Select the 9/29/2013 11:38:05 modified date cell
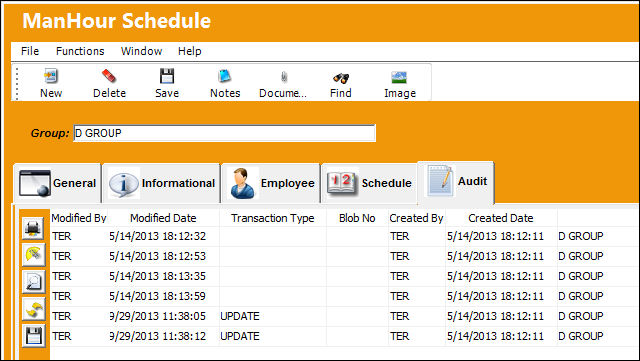The height and width of the screenshot is (361, 640). (x=163, y=316)
